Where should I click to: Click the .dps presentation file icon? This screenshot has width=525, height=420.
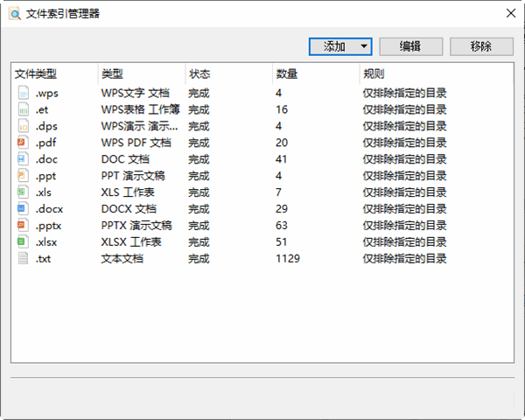(23, 126)
